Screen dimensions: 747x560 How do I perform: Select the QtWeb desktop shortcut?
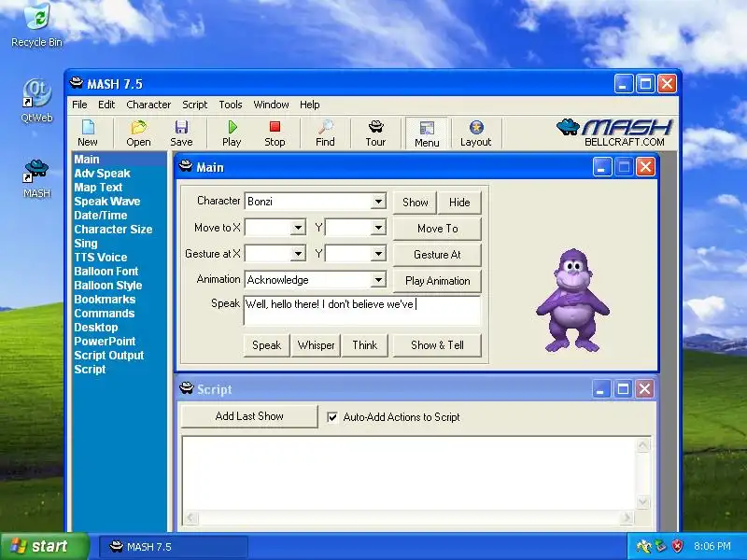36,101
